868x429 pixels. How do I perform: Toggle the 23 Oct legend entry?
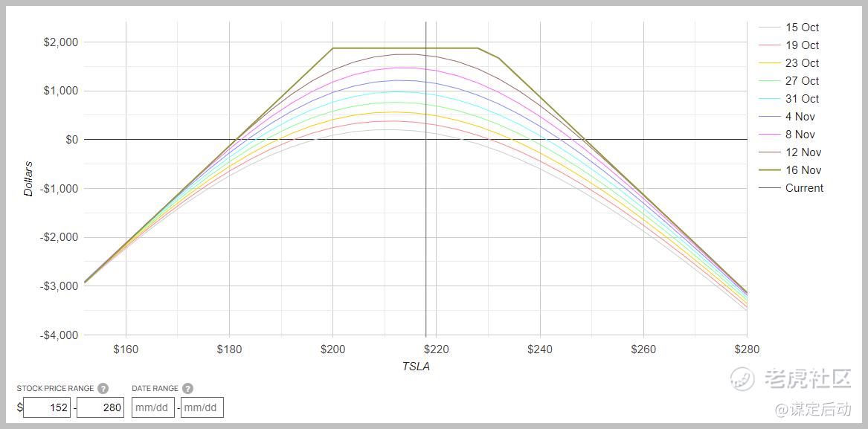coord(789,63)
